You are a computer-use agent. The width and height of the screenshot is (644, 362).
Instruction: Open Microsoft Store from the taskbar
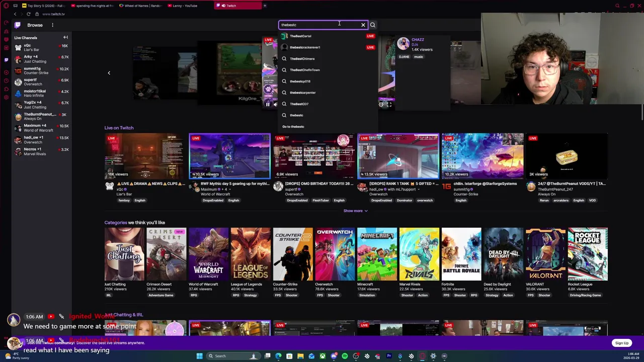pyautogui.click(x=289, y=356)
